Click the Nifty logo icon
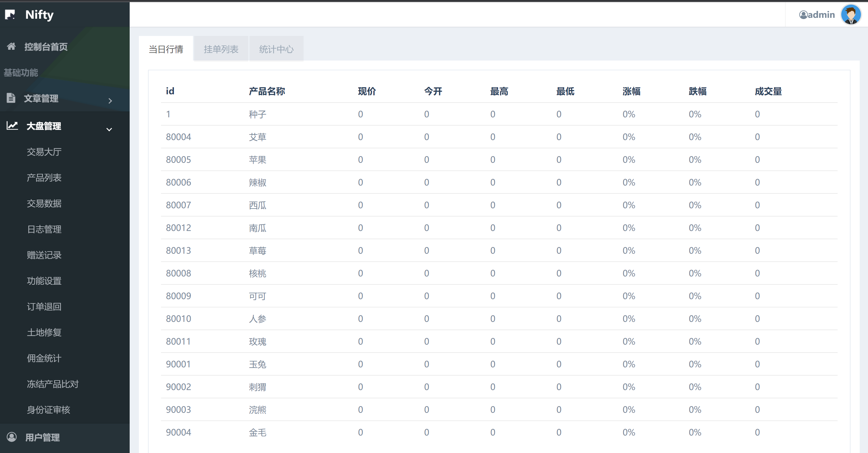The width and height of the screenshot is (868, 453). [x=10, y=14]
